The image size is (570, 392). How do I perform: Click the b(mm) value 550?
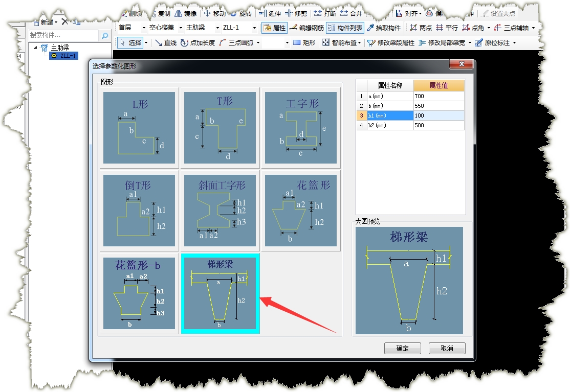pyautogui.click(x=439, y=106)
